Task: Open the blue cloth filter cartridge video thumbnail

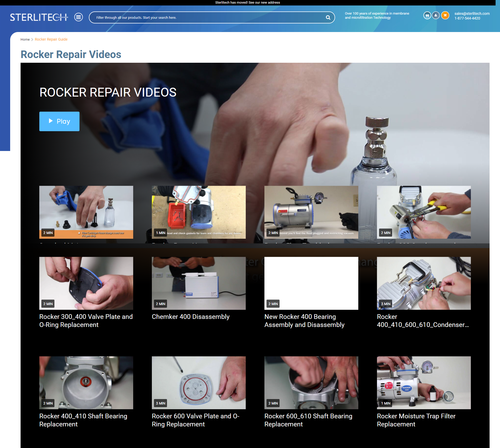Action: (x=86, y=212)
